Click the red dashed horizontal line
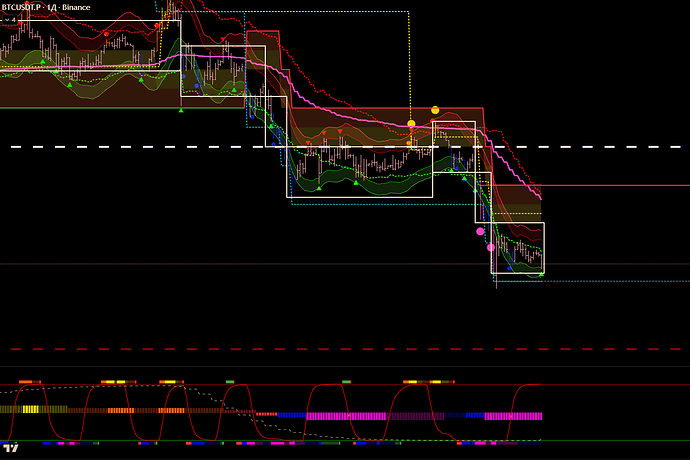The width and height of the screenshot is (690, 460). coord(200,349)
